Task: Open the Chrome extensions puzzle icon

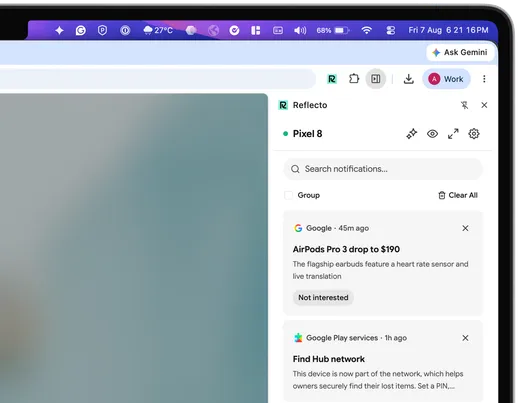Action: [x=354, y=79]
